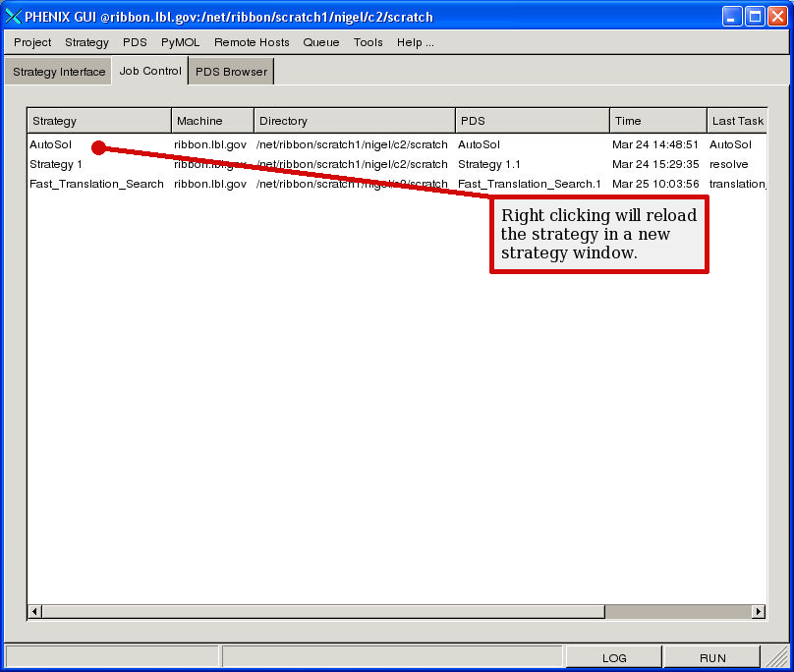Open the Queue menu
The height and width of the screenshot is (672, 794).
click(320, 42)
